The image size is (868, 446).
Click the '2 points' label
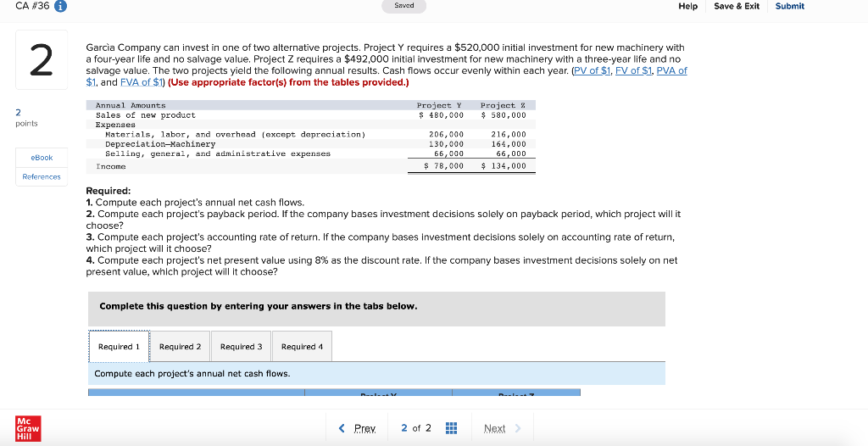pos(26,118)
